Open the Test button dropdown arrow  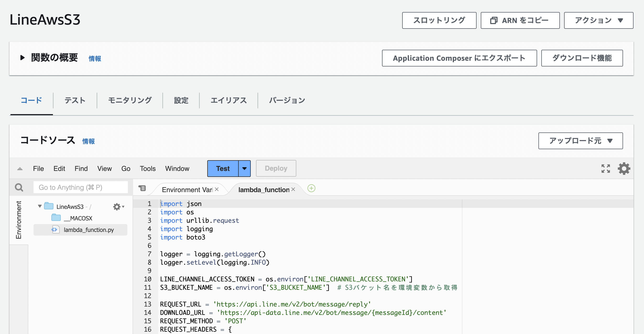tap(244, 169)
